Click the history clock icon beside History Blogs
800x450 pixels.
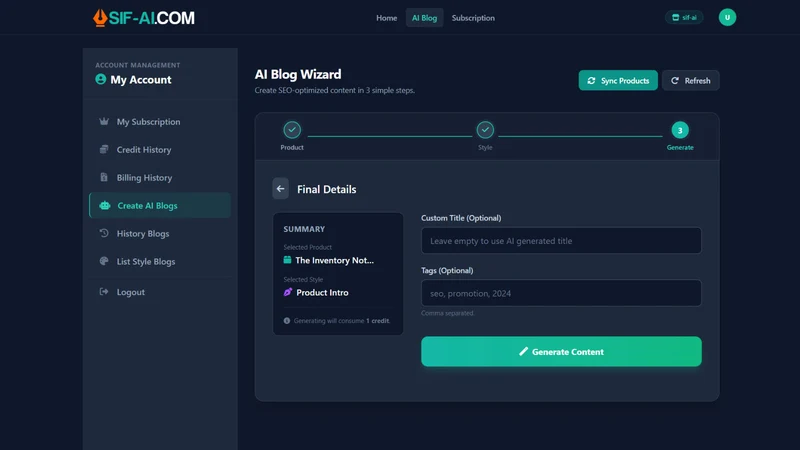[x=104, y=233]
